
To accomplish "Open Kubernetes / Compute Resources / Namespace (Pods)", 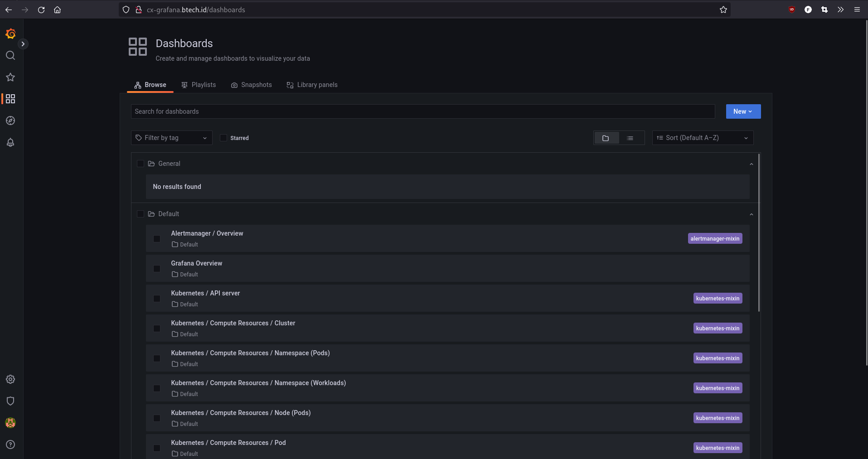I will point(250,353).
